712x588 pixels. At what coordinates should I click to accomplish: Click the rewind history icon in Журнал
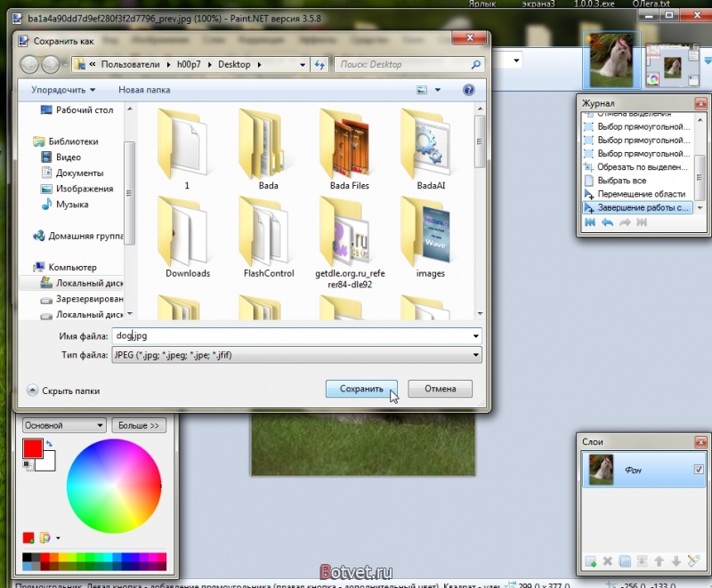point(590,222)
